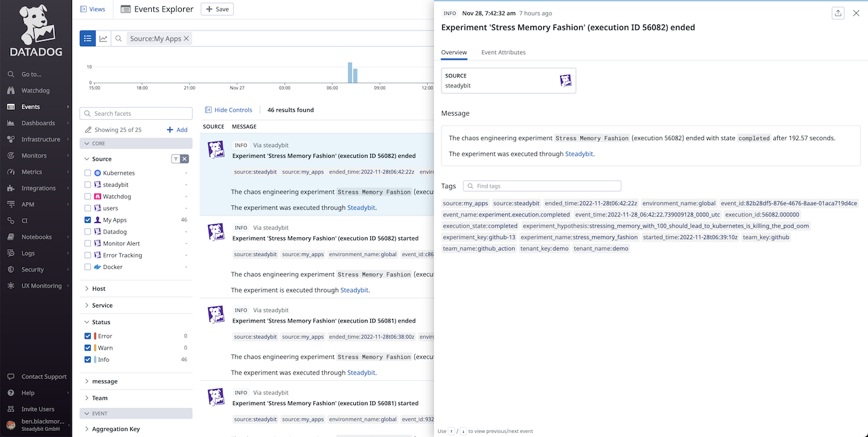The height and width of the screenshot is (437, 868).
Task: Click the CI infinity icon in sidebar
Action: pos(11,221)
